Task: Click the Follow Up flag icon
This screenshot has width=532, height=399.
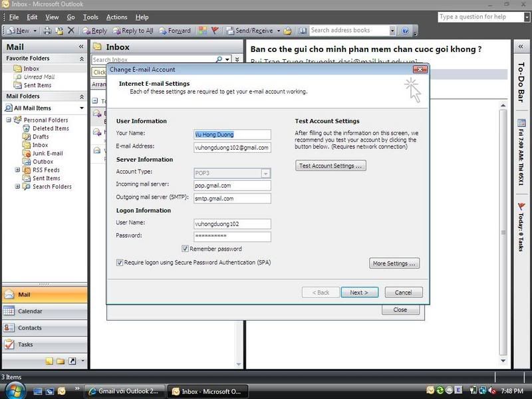Action: point(215,31)
